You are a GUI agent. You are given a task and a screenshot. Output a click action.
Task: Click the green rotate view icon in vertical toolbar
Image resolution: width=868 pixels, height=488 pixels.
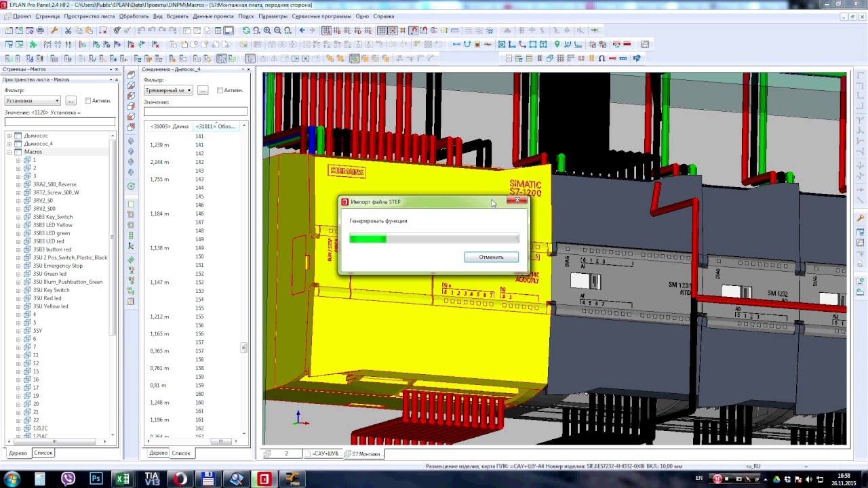131,186
